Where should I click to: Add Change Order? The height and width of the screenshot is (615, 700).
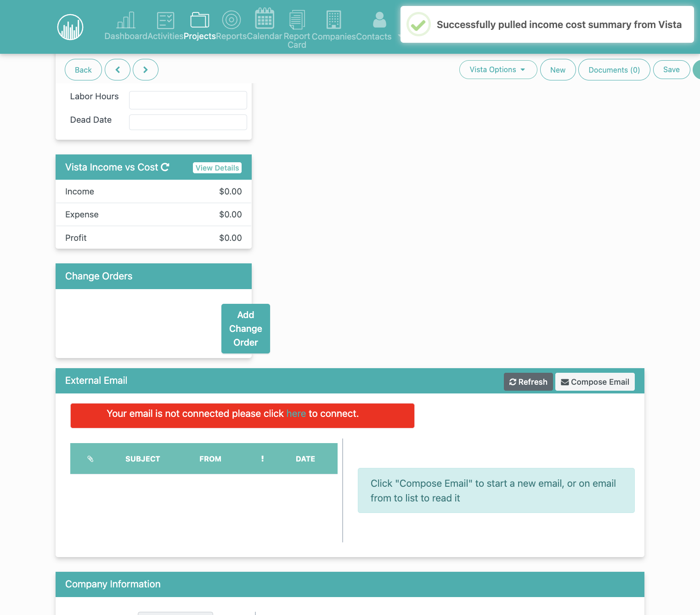point(246,329)
